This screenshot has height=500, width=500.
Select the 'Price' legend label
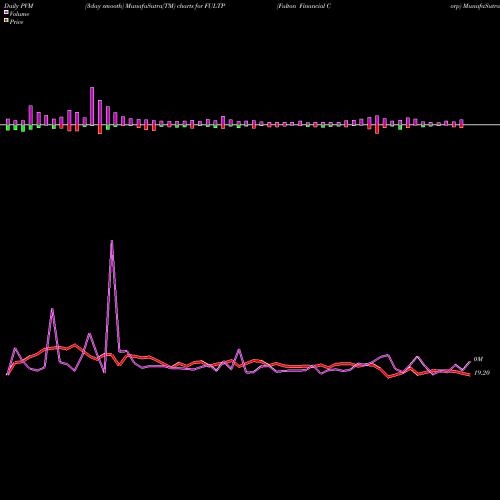(16, 22)
